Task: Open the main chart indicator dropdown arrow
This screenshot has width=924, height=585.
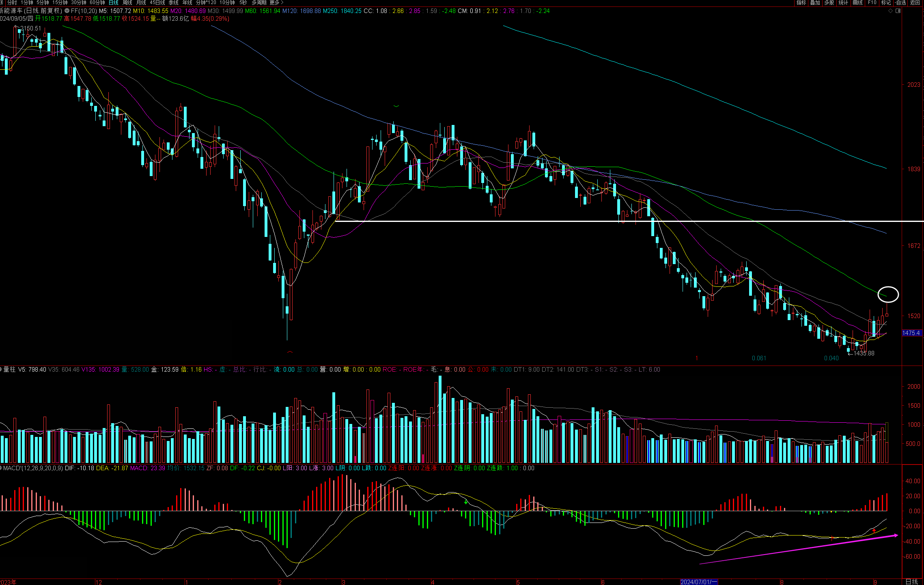Action: 67,11
